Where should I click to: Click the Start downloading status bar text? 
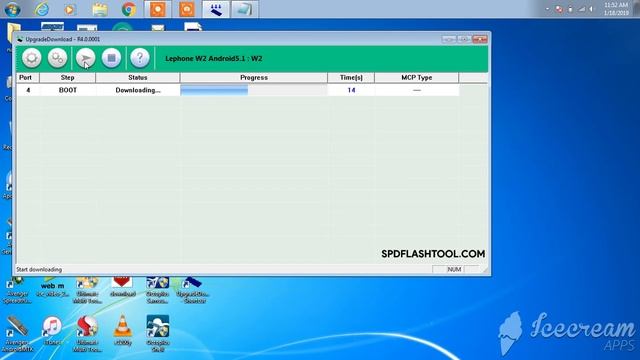click(x=39, y=269)
